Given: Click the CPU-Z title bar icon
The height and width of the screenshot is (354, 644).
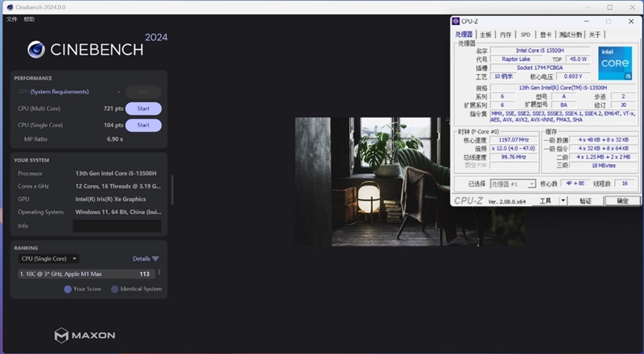Looking at the screenshot, I should tap(456, 22).
